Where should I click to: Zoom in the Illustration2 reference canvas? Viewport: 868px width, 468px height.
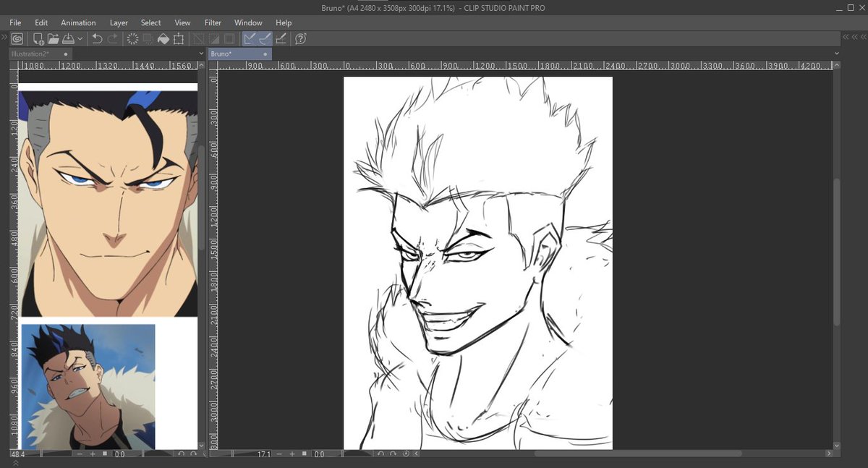click(x=92, y=454)
